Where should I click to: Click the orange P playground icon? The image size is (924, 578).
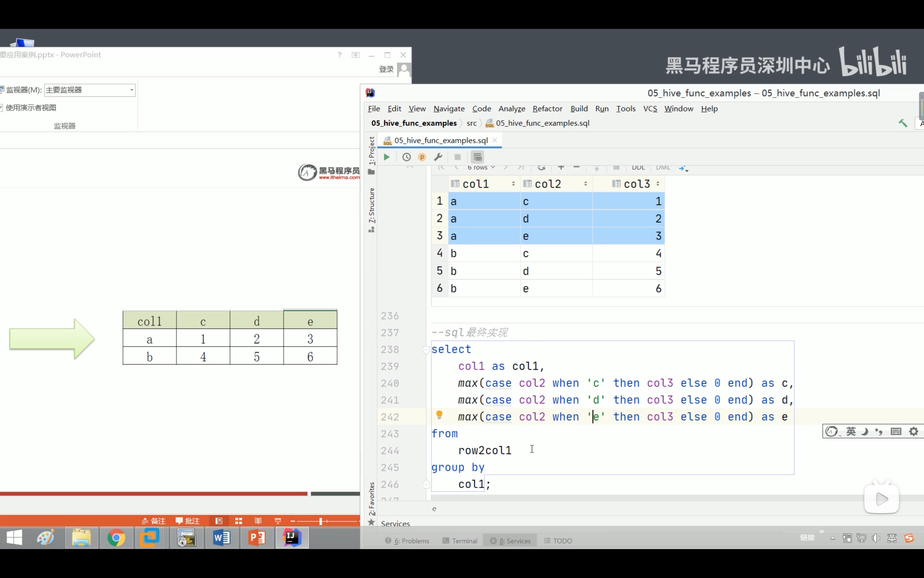[422, 157]
